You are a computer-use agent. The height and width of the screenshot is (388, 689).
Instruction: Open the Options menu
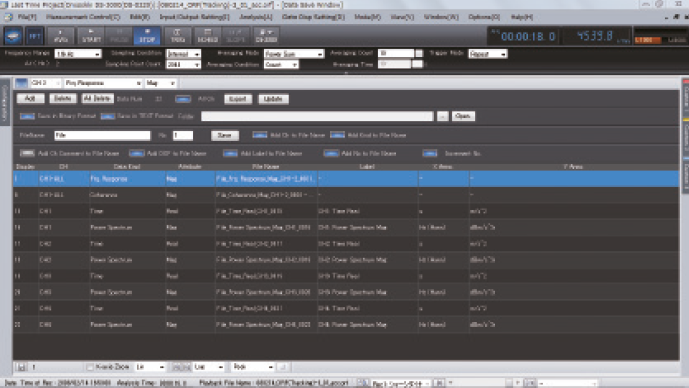pyautogui.click(x=484, y=17)
